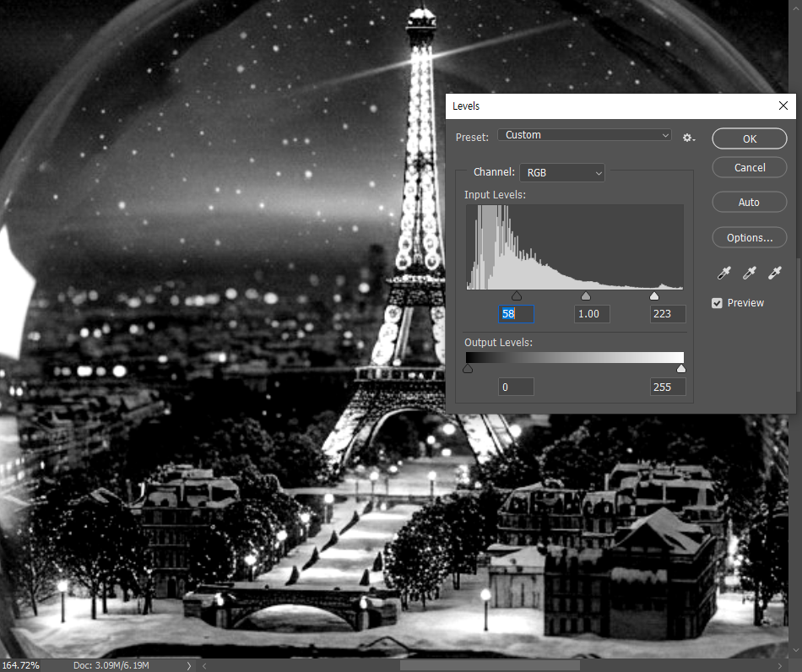Image resolution: width=802 pixels, height=672 pixels.
Task: Open the Channel dropdown showing RGB
Action: tap(562, 173)
